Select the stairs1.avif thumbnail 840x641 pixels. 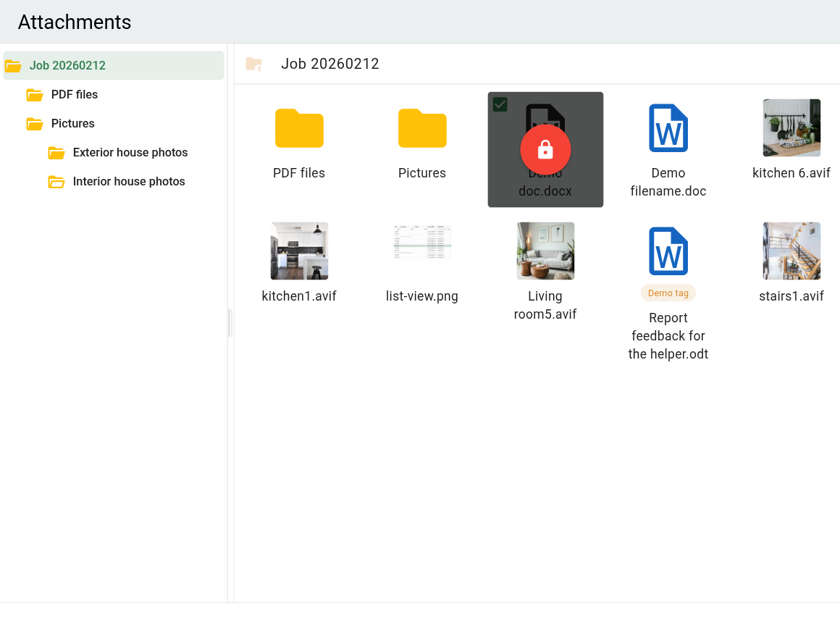pos(791,251)
